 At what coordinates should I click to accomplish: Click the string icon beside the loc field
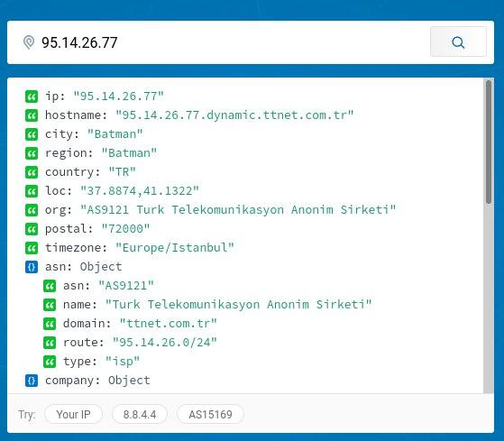click(32, 191)
